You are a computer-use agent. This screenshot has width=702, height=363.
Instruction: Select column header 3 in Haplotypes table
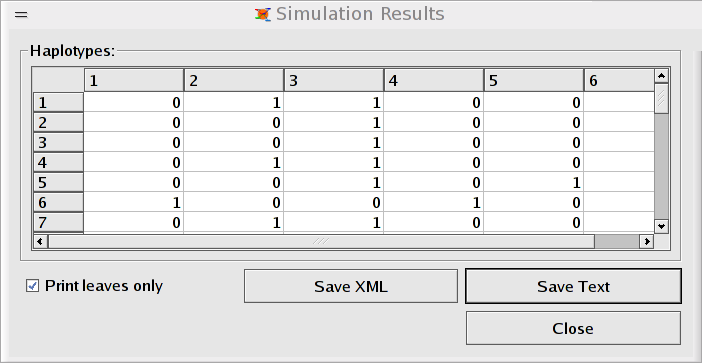tap(334, 81)
